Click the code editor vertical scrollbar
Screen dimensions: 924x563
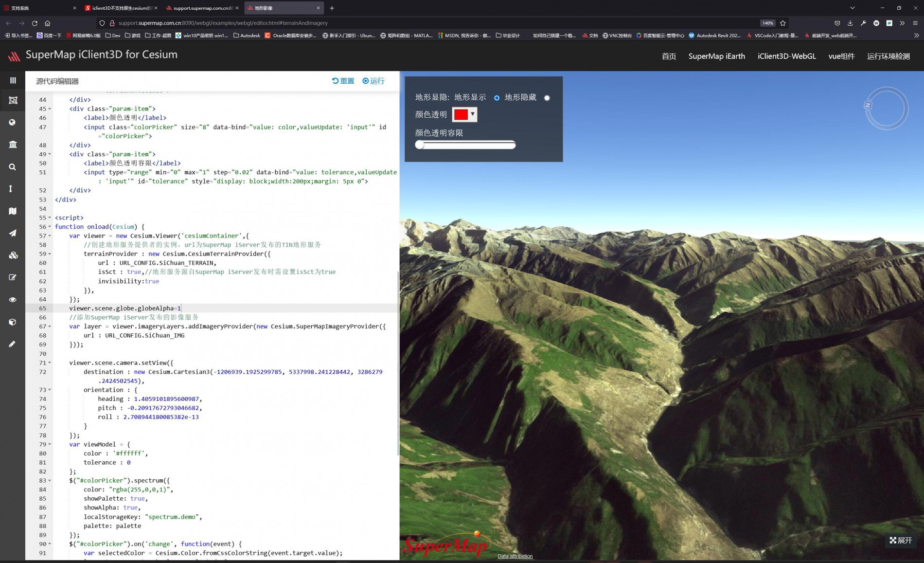398,363
